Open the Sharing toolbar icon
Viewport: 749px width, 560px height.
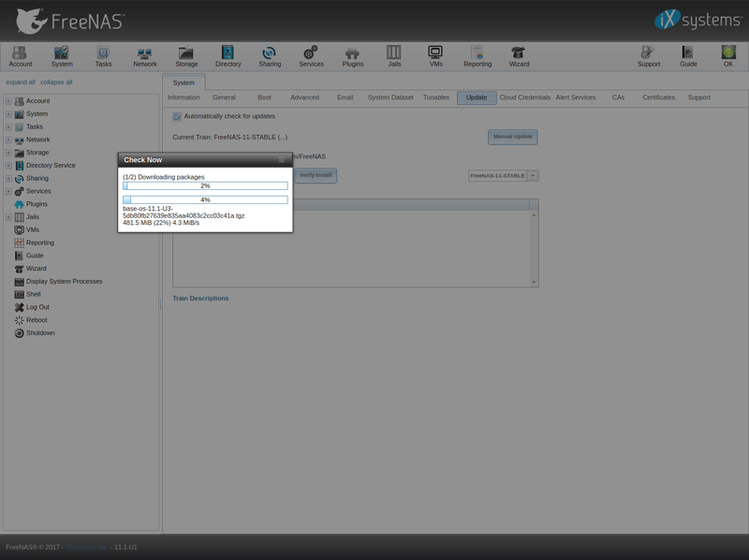click(x=270, y=56)
